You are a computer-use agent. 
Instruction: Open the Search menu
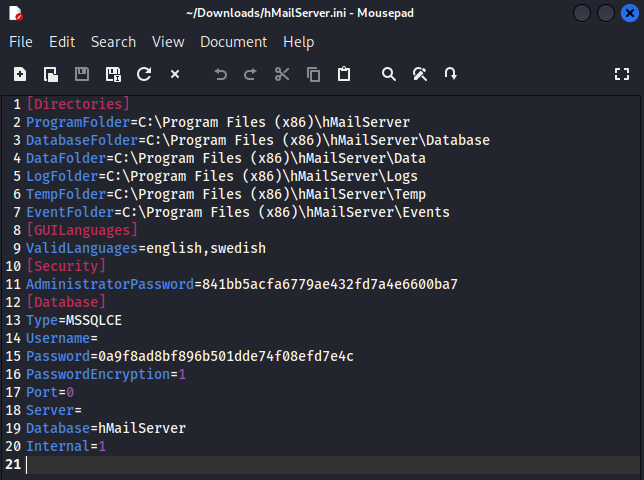click(113, 42)
